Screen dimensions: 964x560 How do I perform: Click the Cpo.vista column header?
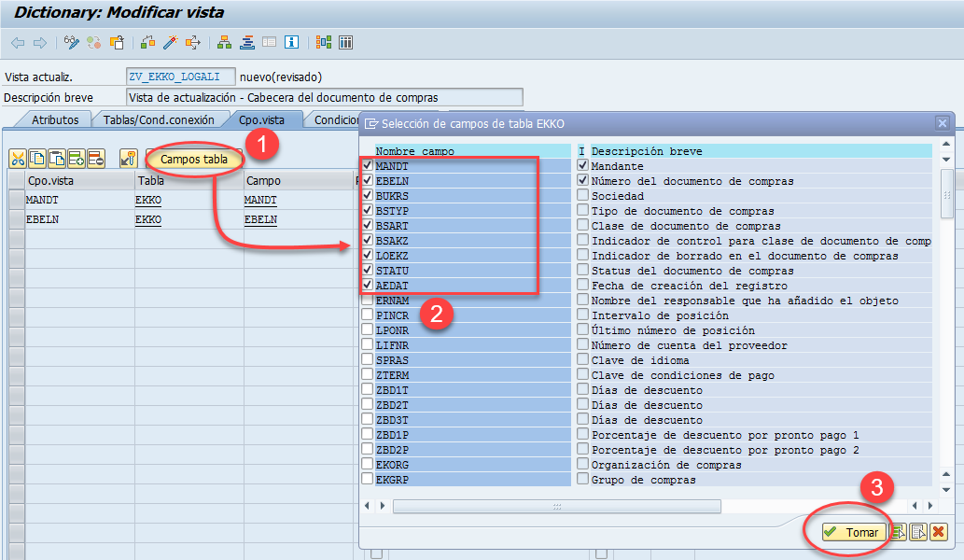[x=80, y=181]
